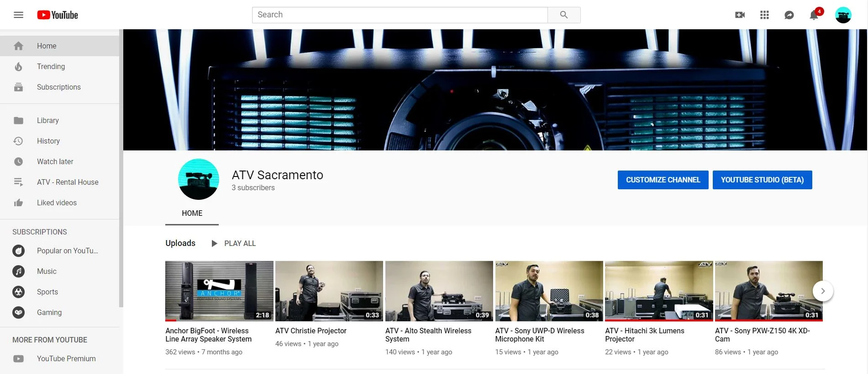Open History from the sidebar
This screenshot has height=374, width=868.
point(59,141)
